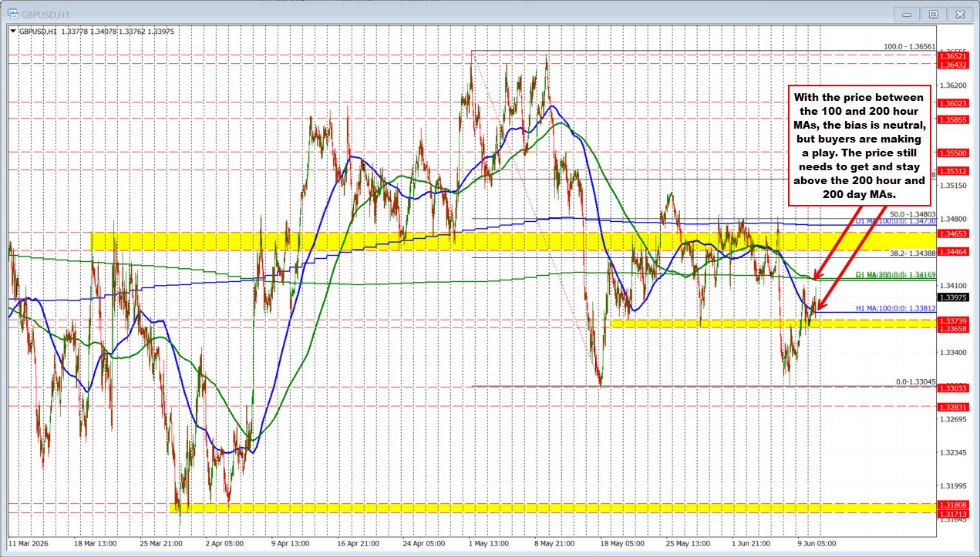This screenshot has width=980, height=557.
Task: Click the red price tag 1.35500
Action: click(952, 153)
